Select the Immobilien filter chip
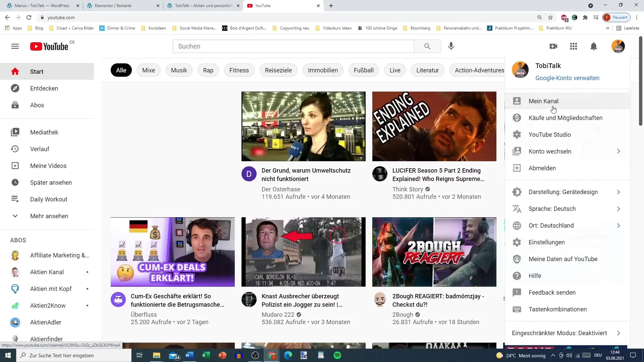 [323, 70]
